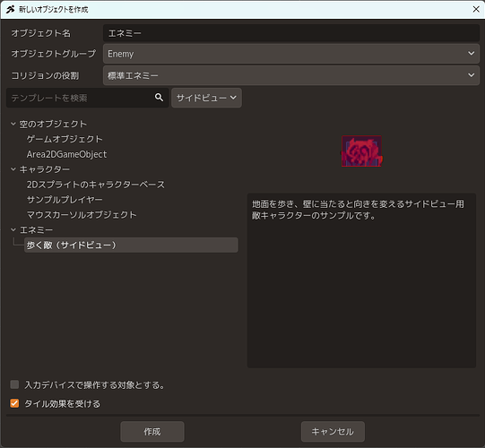Edit the オブジェクト名 field containing エネミー
485x448 pixels.
pyautogui.click(x=291, y=33)
